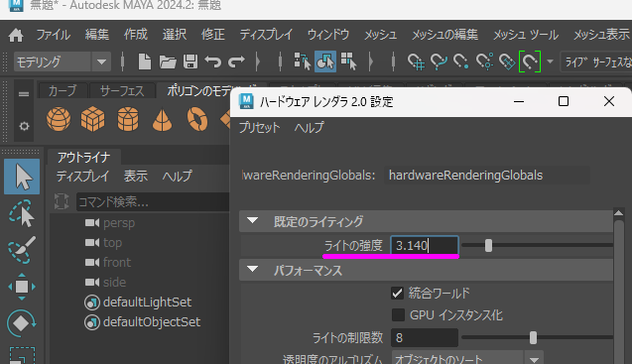This screenshot has width=632, height=364.
Task: Activate the Move tool in toolbox
Action: click(22, 287)
